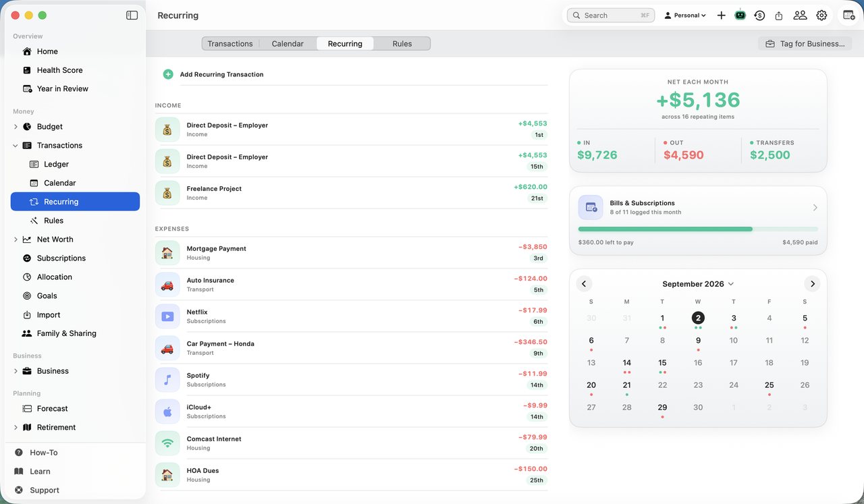Go to the previous calendar month
864x504 pixels.
point(584,284)
